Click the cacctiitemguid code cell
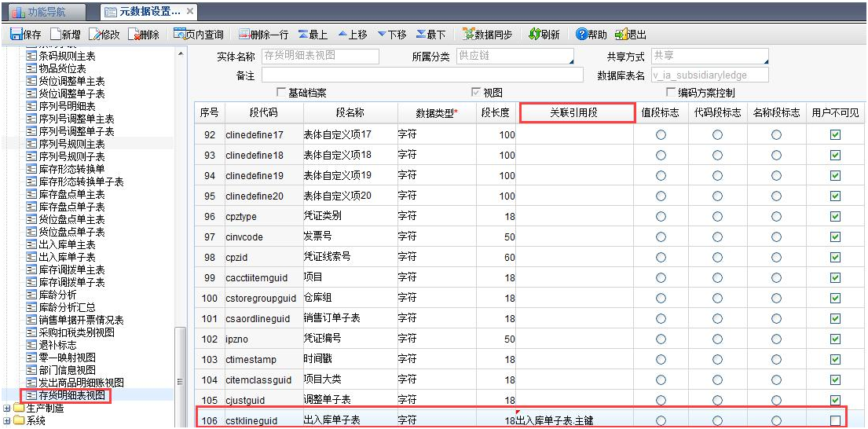 coord(263,278)
